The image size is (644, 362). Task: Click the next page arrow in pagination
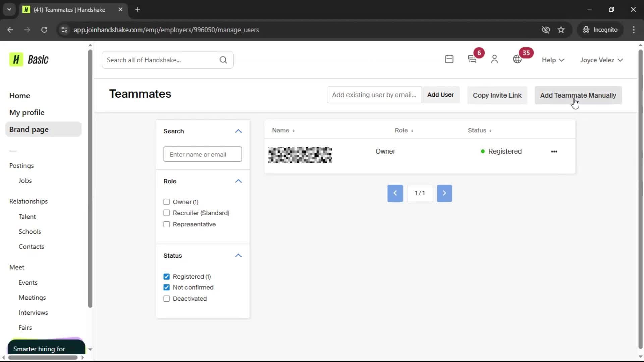coord(444,193)
